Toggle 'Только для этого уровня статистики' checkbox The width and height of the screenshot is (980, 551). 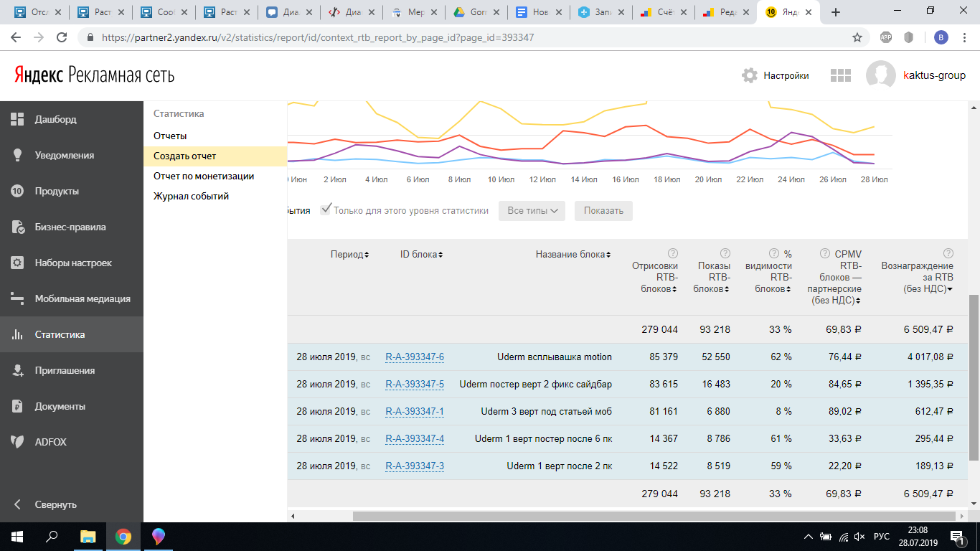click(x=326, y=209)
